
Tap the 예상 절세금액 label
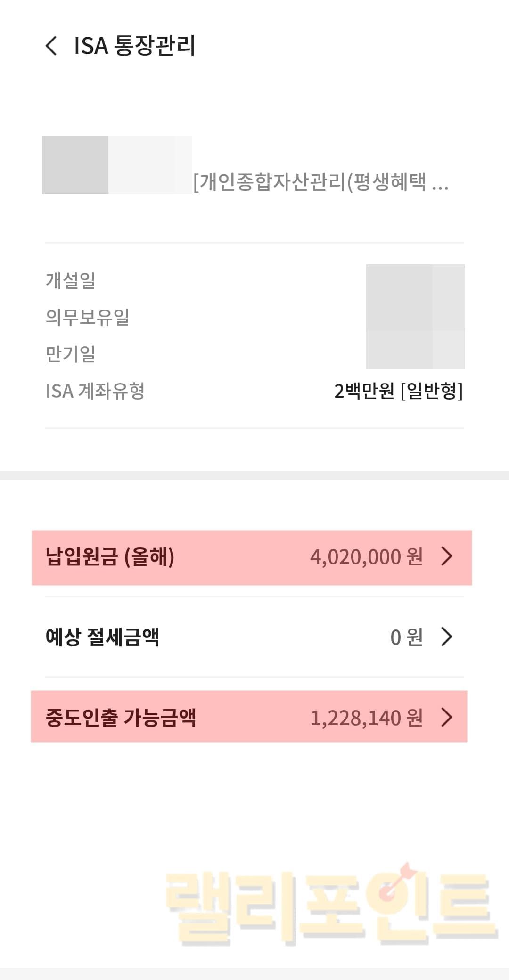(x=102, y=637)
